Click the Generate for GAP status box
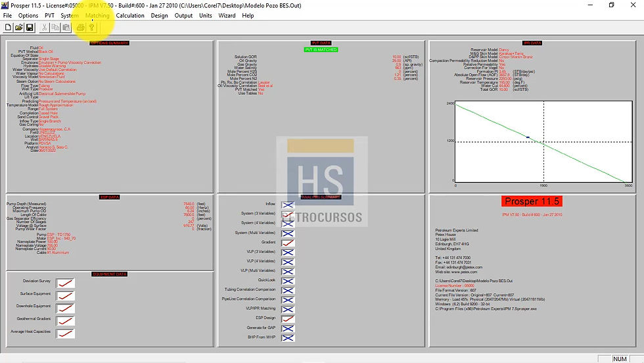The height and width of the screenshot is (363, 644). 288,328
